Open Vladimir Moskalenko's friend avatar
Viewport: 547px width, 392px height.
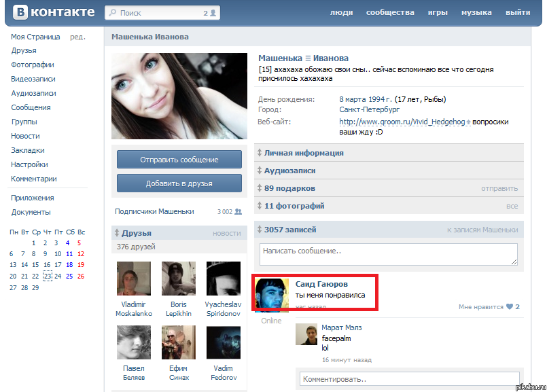[x=134, y=279]
